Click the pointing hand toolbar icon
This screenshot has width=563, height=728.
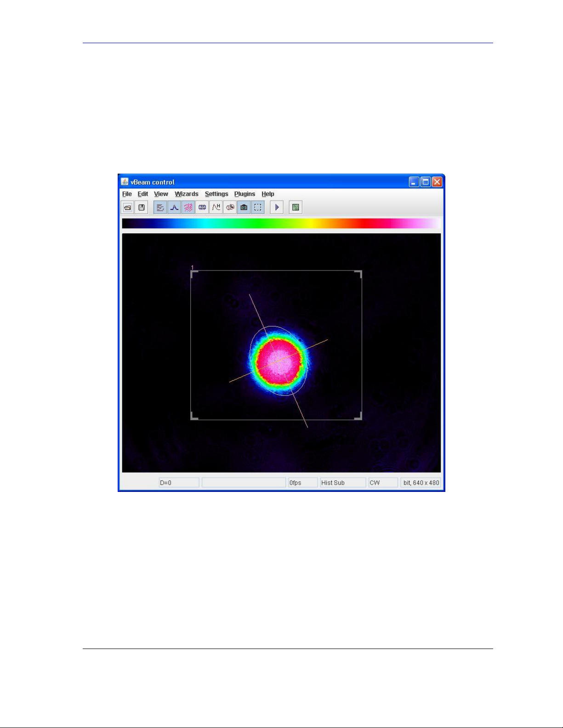pyautogui.click(x=230, y=208)
